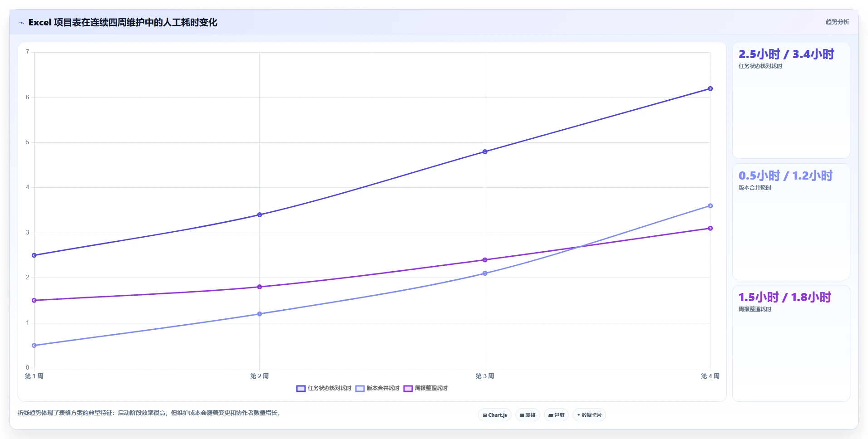Image resolution: width=868 pixels, height=439 pixels.
Task: Click the 版本合并耗时 label in the second stat card
Action: tap(755, 188)
